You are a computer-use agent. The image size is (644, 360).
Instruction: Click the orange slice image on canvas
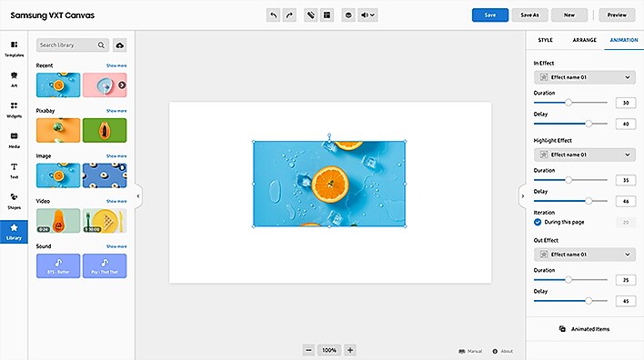(x=330, y=184)
